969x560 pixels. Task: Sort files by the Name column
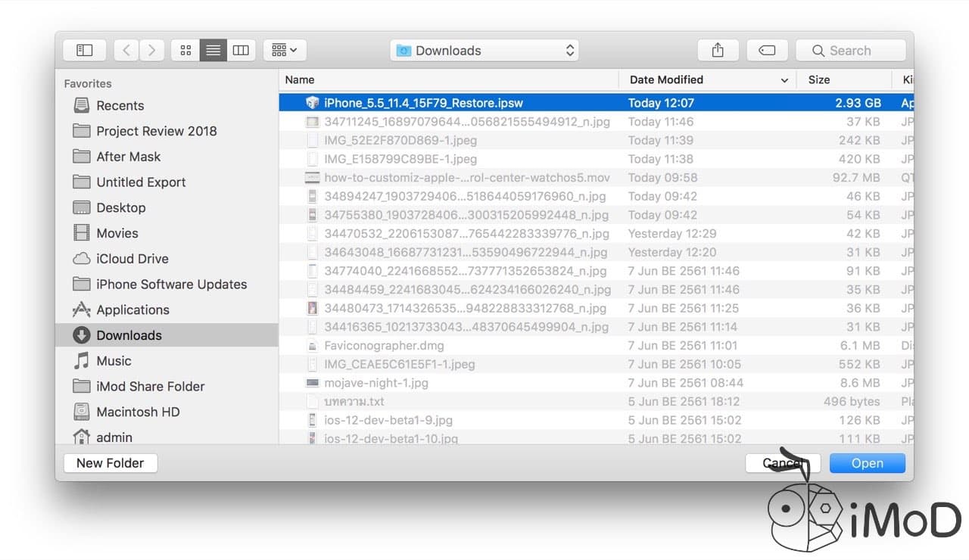tap(299, 79)
